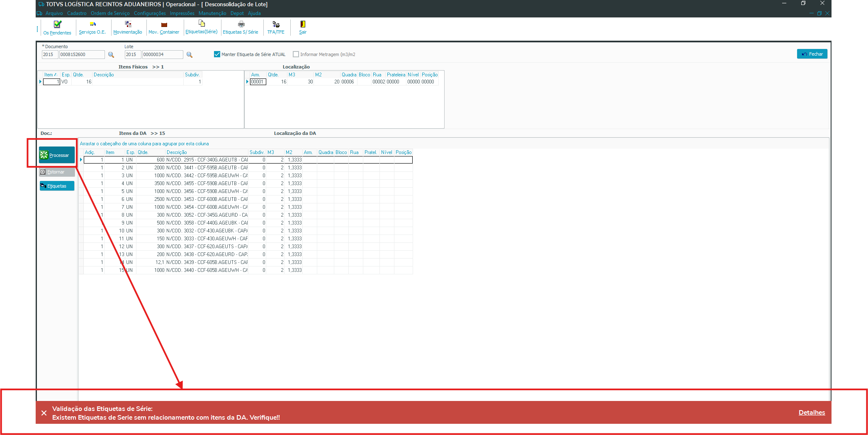Open the Impressões menu
868x435 pixels.
182,13
